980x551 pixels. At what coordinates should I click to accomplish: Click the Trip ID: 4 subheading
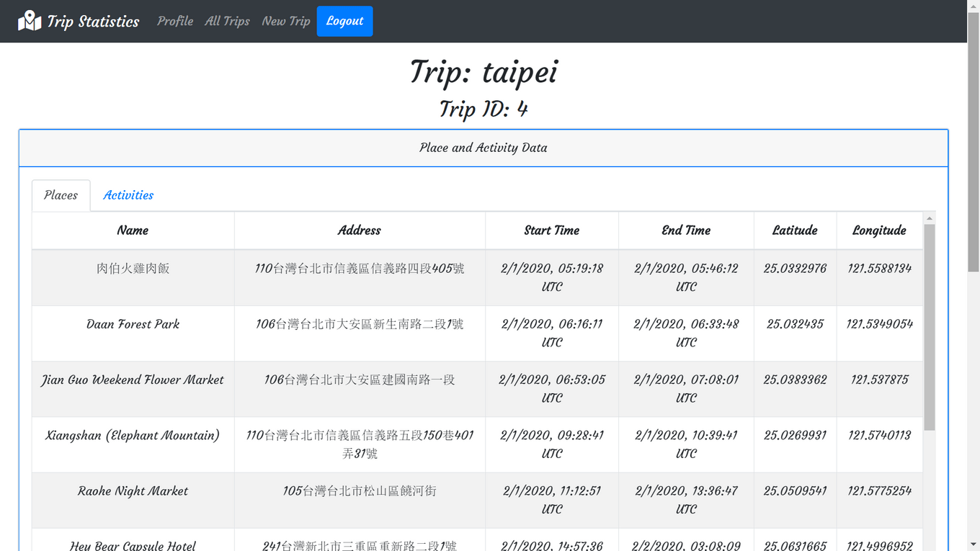click(x=484, y=109)
